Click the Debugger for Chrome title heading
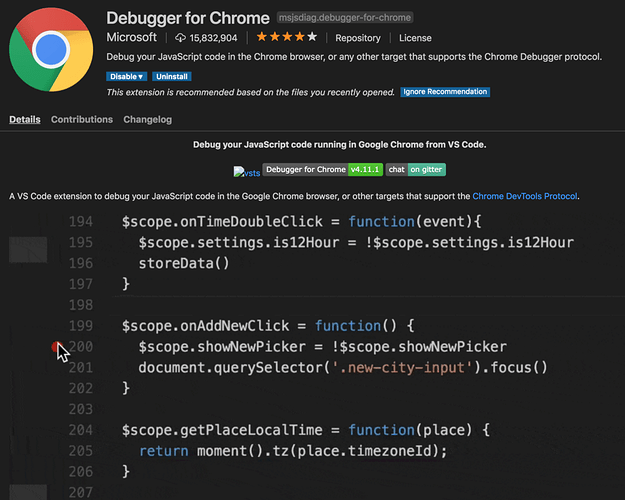The height and width of the screenshot is (500, 625). tap(188, 18)
